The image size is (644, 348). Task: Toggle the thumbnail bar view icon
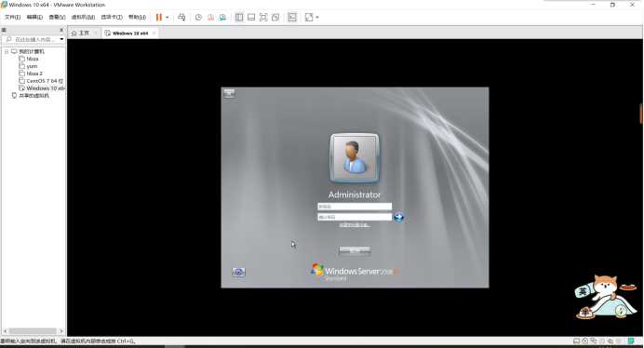pos(251,18)
